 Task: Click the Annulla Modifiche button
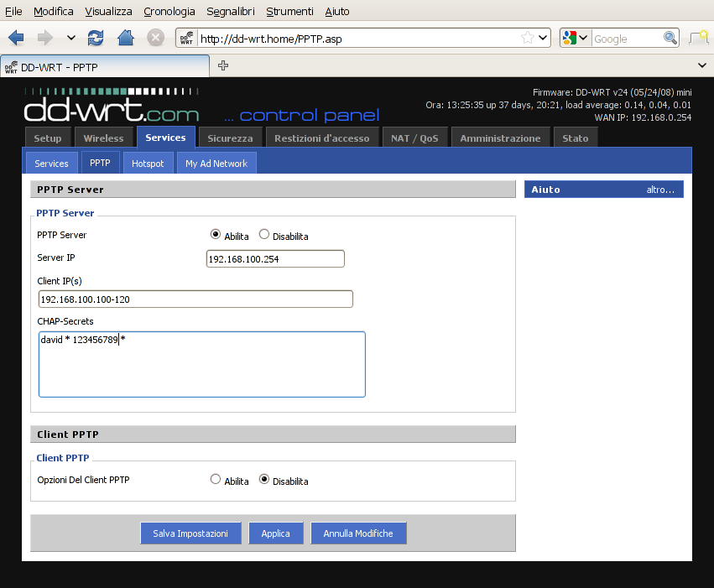(x=358, y=533)
